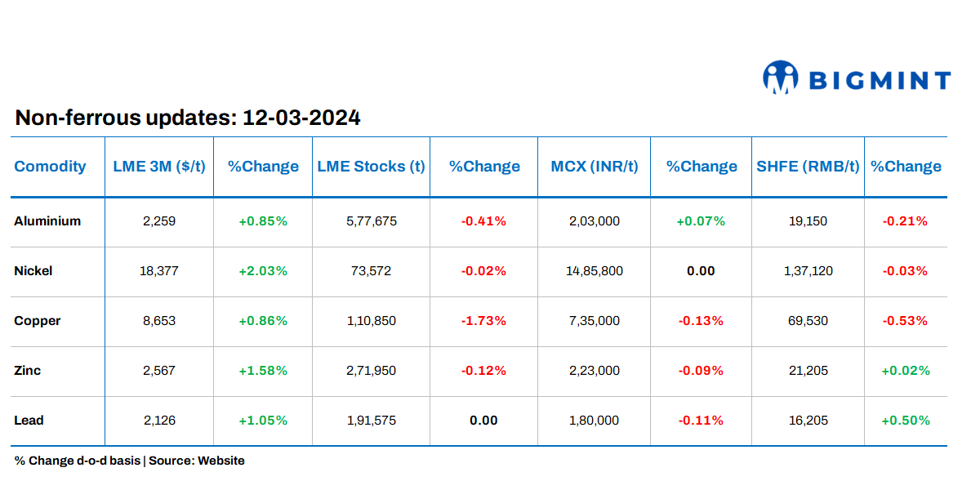Click the Aluminium row label

47,221
